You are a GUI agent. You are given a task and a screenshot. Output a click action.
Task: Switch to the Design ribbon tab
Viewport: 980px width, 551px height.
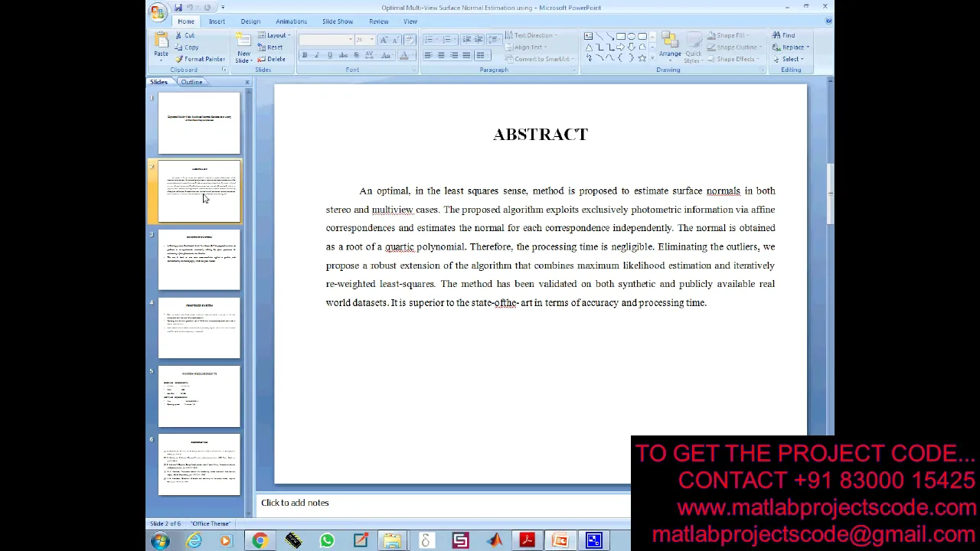click(250, 21)
